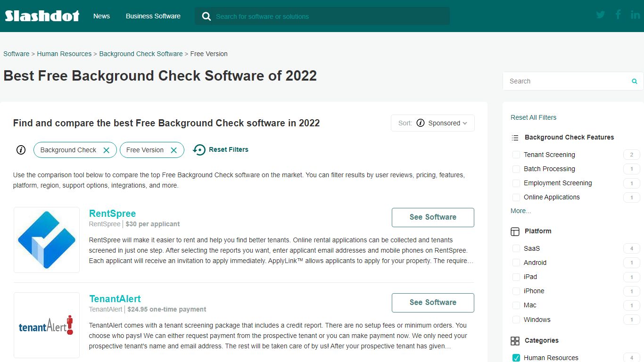Open the Business Software menu item
The height and width of the screenshot is (362, 644).
pyautogui.click(x=153, y=16)
